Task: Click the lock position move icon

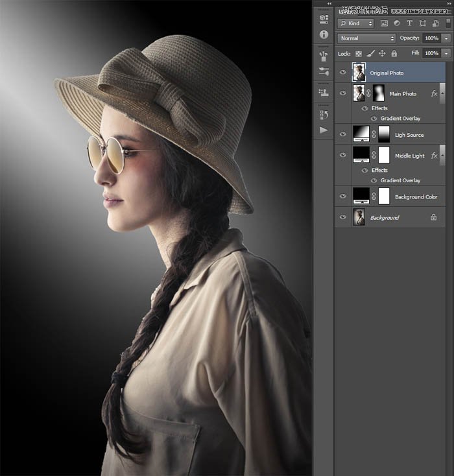Action: (x=382, y=53)
